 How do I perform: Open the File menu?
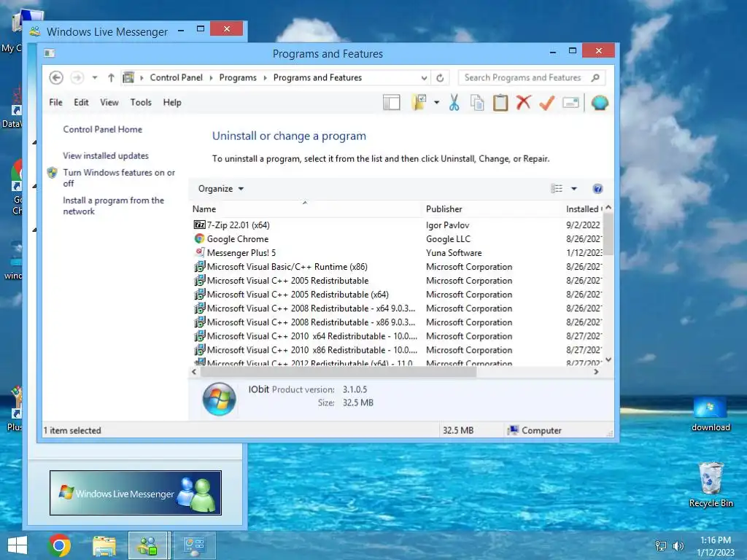pyautogui.click(x=55, y=102)
